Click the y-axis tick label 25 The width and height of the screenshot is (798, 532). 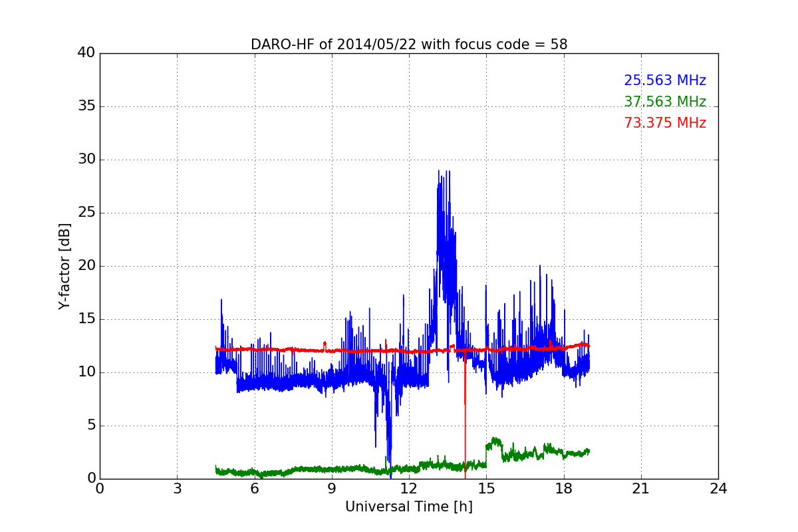click(x=86, y=213)
